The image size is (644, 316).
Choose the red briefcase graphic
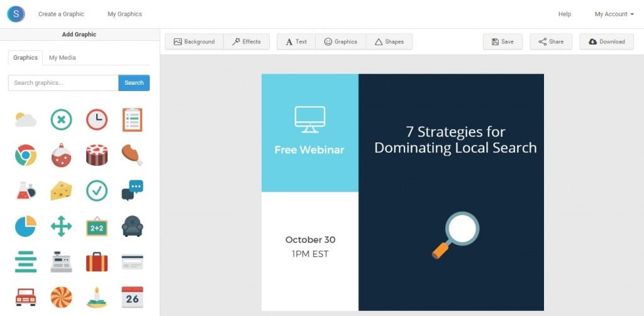(x=96, y=262)
